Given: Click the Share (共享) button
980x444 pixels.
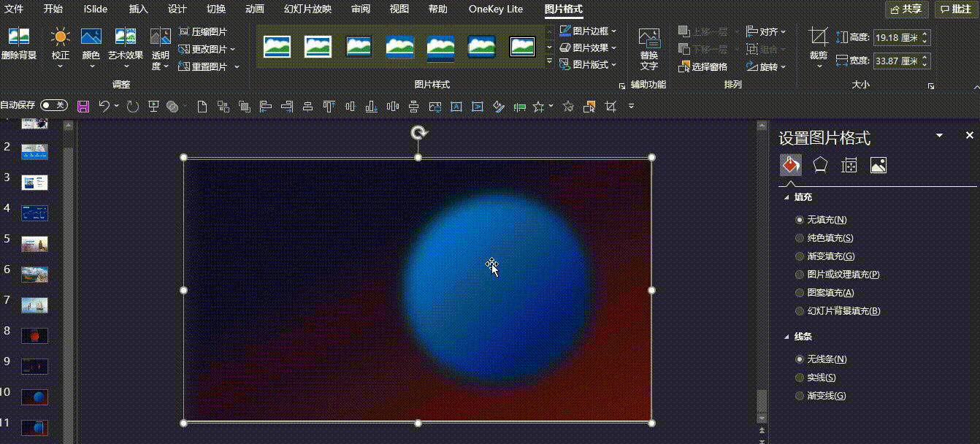Looking at the screenshot, I should click(x=906, y=9).
